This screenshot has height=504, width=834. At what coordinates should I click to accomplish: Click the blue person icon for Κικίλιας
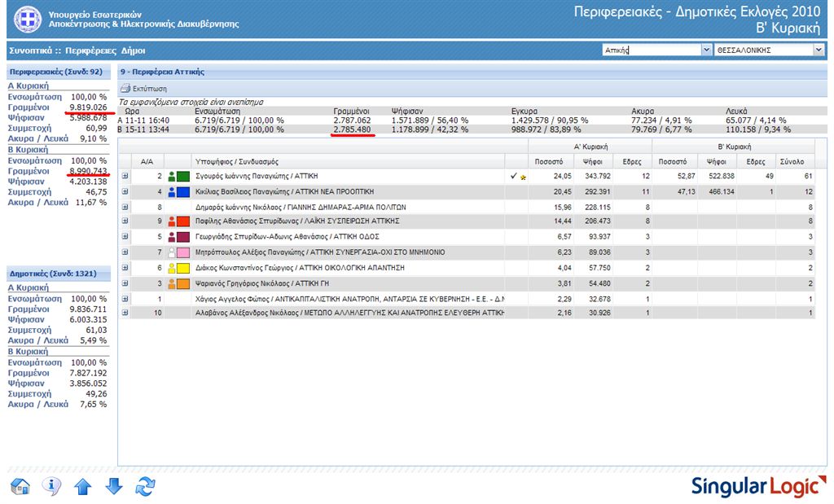[x=172, y=191]
